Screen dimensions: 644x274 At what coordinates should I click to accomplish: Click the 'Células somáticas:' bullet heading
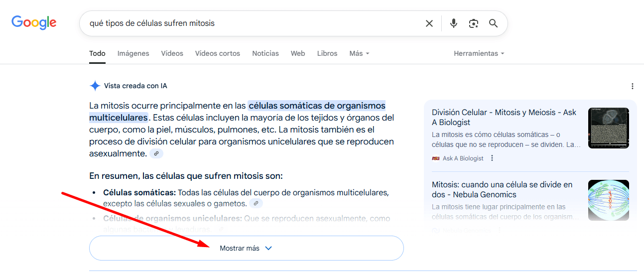coord(139,192)
